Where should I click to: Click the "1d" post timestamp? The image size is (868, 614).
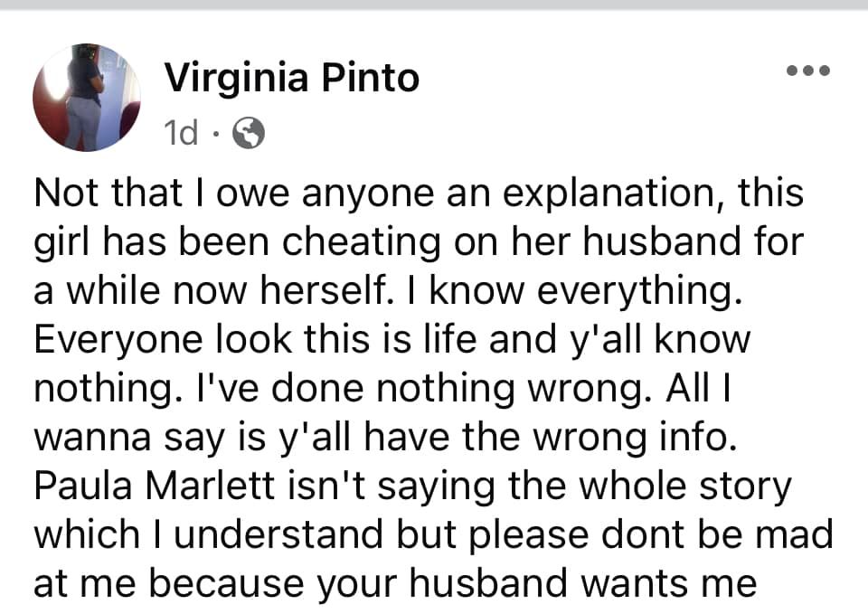pyautogui.click(x=181, y=133)
